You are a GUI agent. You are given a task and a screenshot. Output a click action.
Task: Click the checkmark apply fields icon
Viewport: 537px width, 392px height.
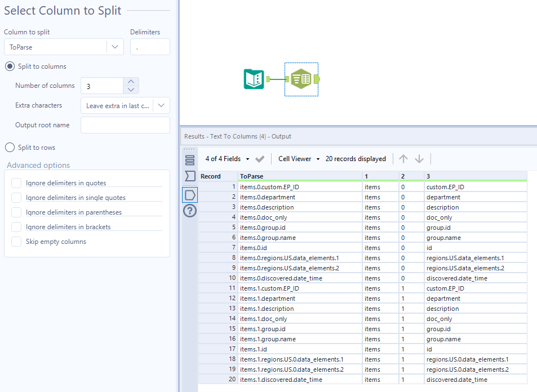point(260,159)
